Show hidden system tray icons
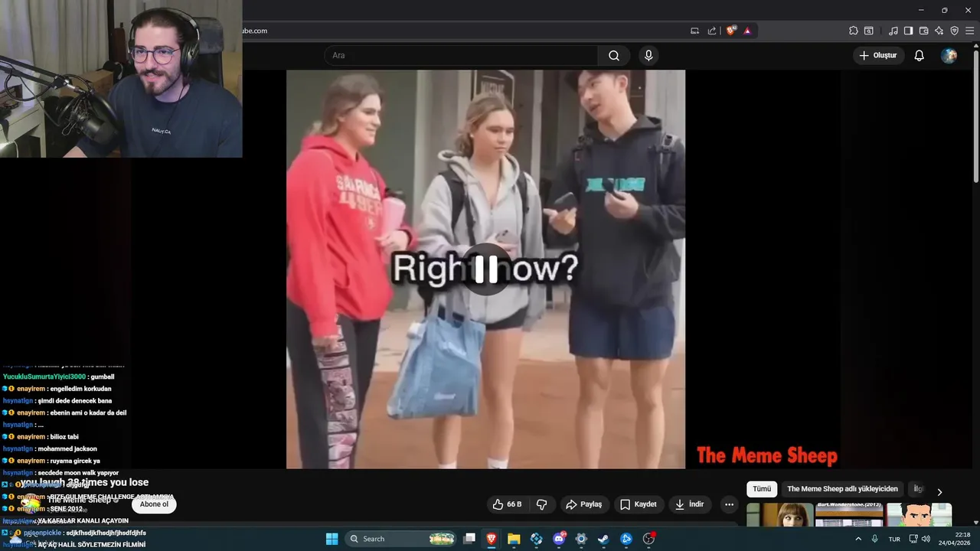 pyautogui.click(x=857, y=539)
